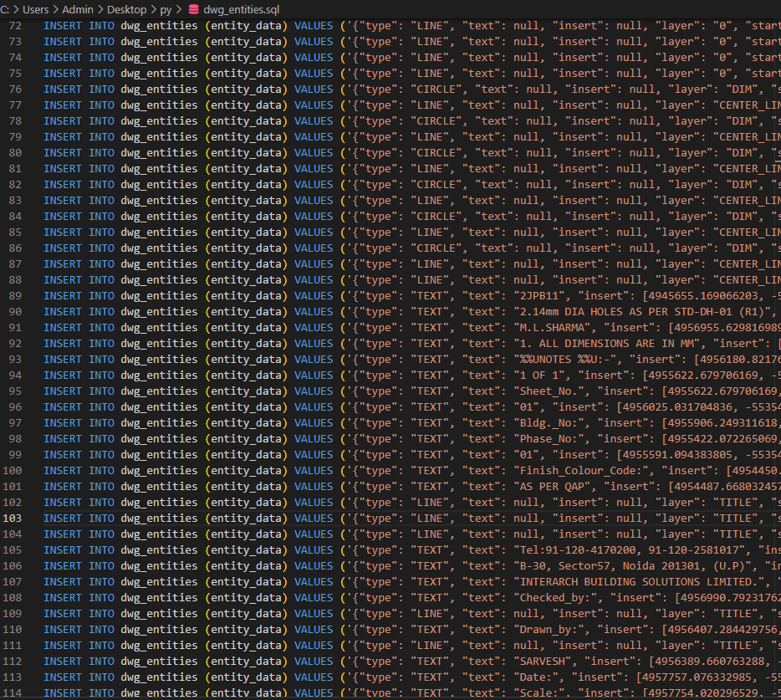The height and width of the screenshot is (700, 781).
Task: Select the Admin breadcrumb segment
Action: (78, 9)
